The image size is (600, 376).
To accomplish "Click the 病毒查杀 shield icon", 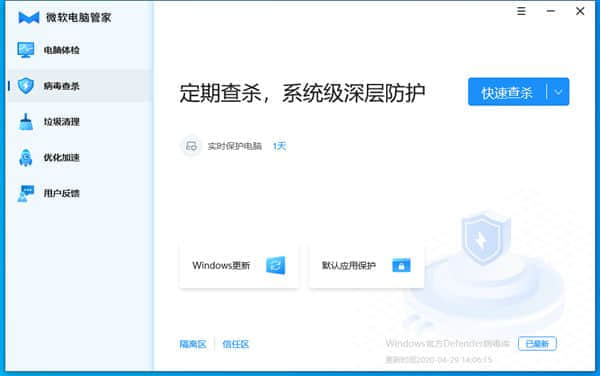I will click(26, 86).
